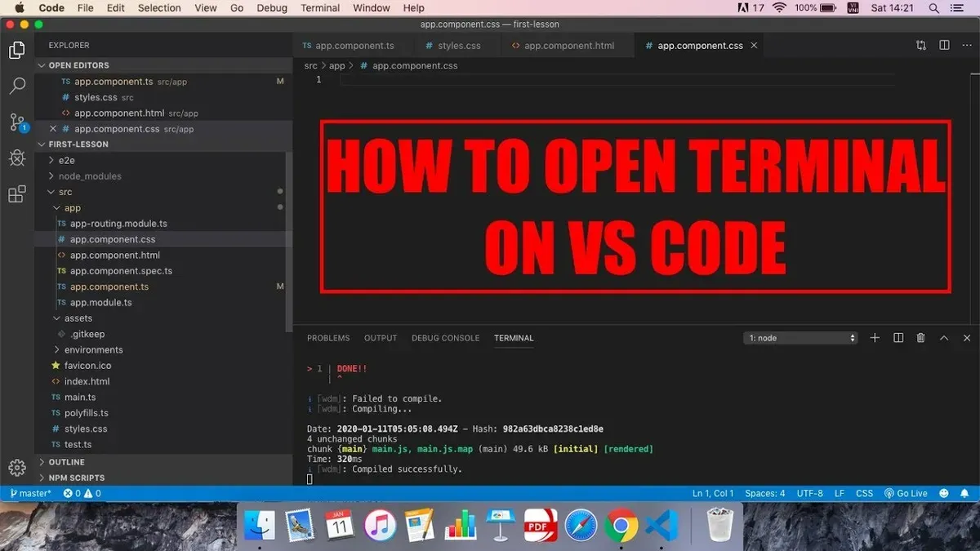Screen dimensions: 980x551
Task: Click LF end-of-line setting in status bar
Action: 840,493
